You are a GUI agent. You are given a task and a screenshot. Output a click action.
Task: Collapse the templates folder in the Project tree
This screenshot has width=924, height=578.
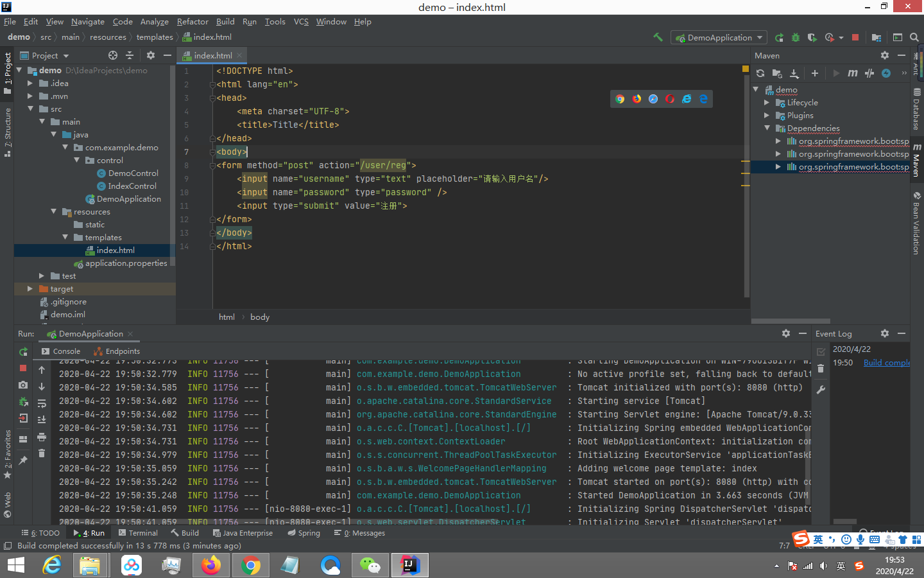coord(65,238)
